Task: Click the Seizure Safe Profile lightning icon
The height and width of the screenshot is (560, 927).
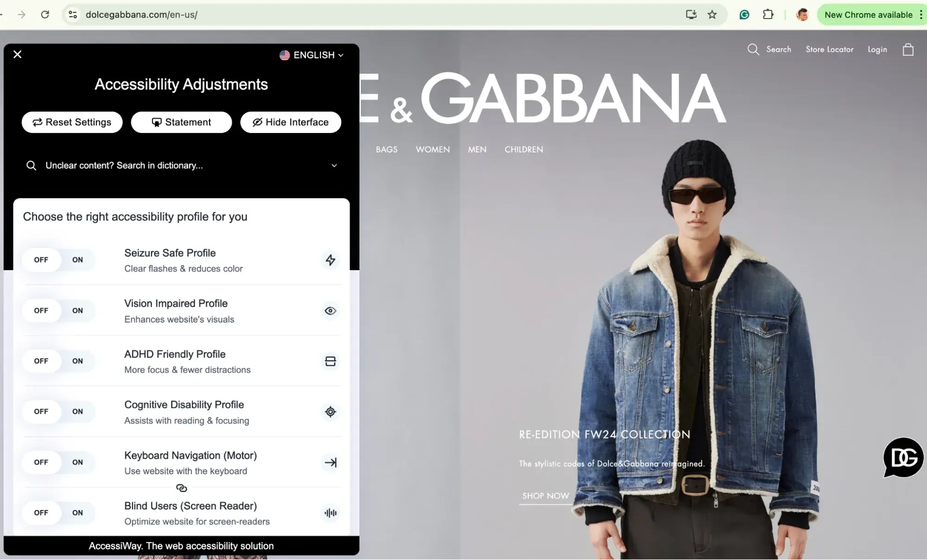Action: coord(330,260)
